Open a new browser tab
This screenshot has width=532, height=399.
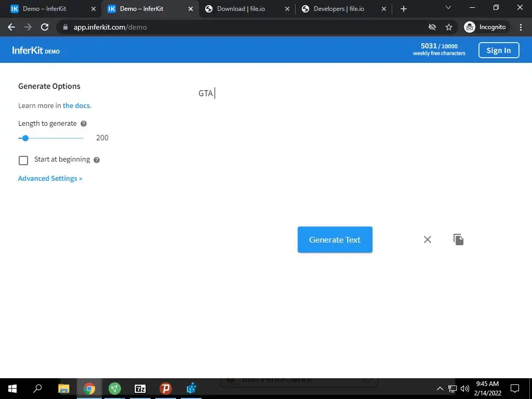click(403, 9)
